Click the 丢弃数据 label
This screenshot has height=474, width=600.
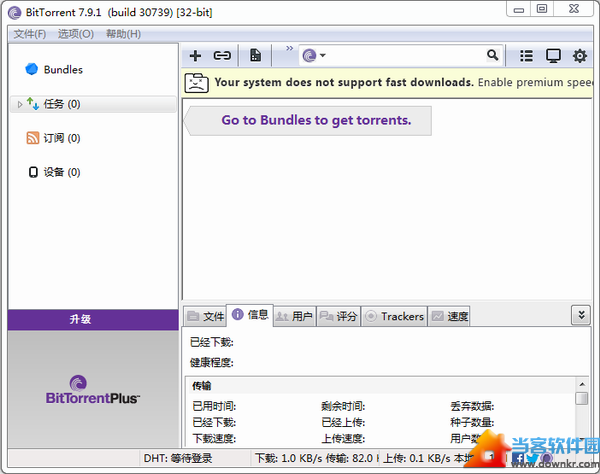[x=472, y=406]
